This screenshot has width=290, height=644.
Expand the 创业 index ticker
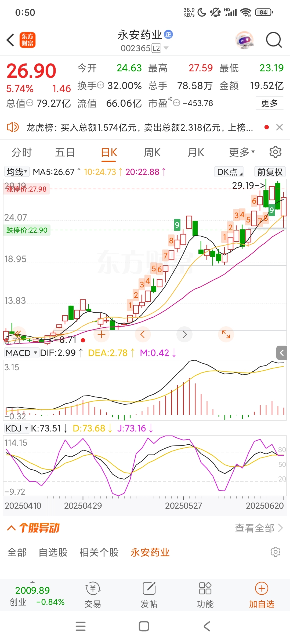coord(32,582)
